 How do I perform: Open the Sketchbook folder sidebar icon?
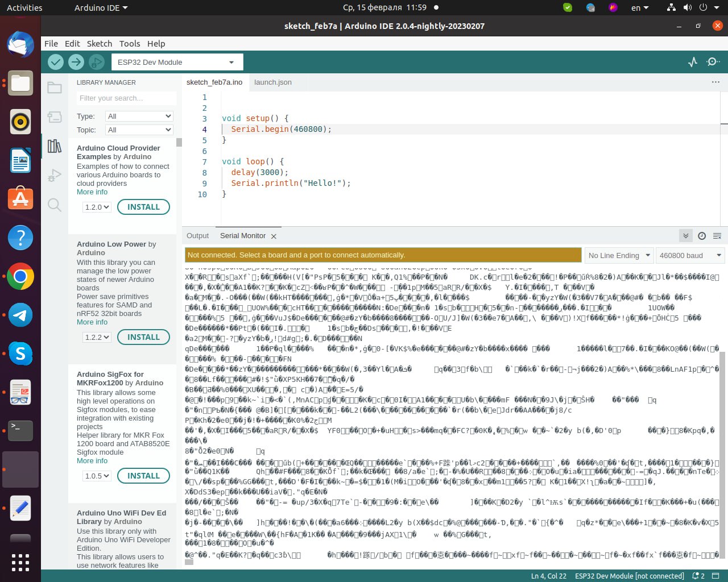[x=55, y=88]
